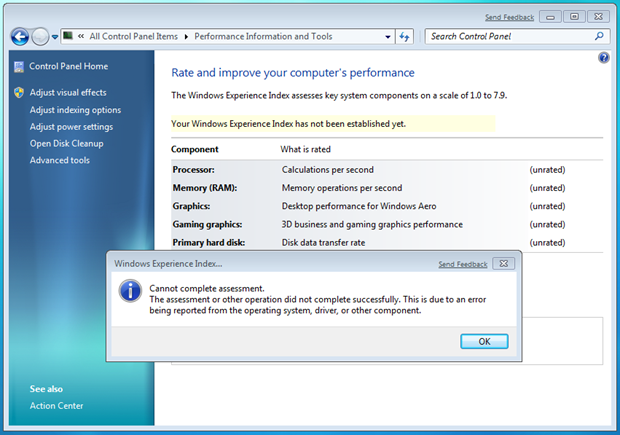The height and width of the screenshot is (435, 620).
Task: Open Control Panel Home
Action: 68,66
